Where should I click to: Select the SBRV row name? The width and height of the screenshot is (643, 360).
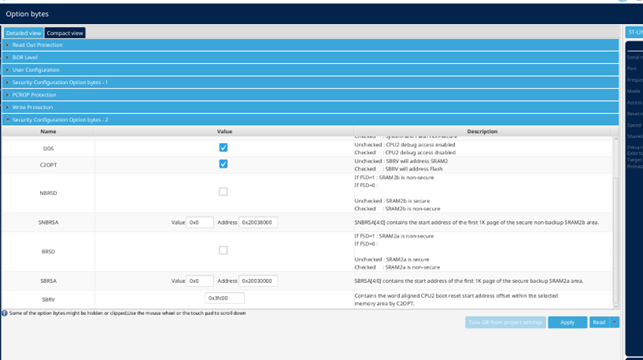[x=48, y=300]
